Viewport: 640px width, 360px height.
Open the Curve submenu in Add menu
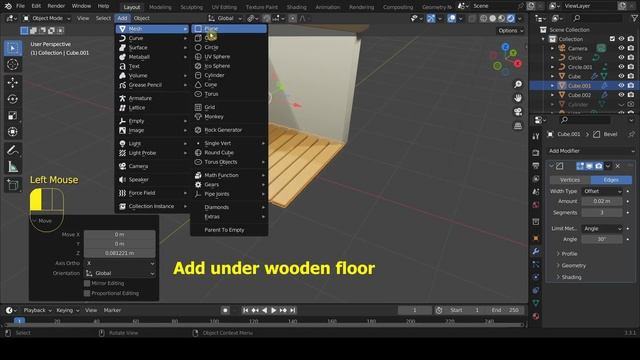point(153,38)
